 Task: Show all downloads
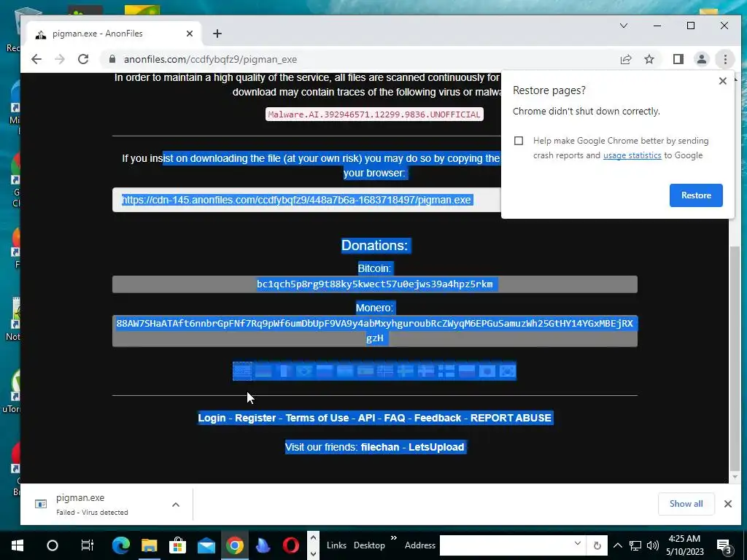(x=686, y=504)
